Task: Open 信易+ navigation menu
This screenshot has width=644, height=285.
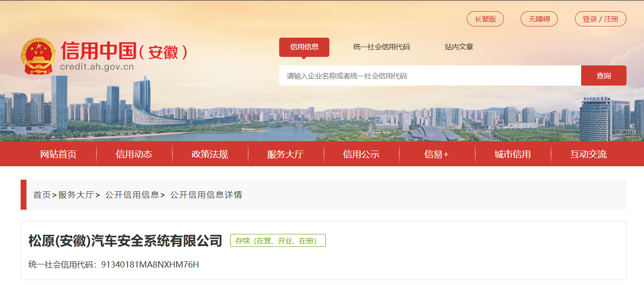Action: (437, 154)
